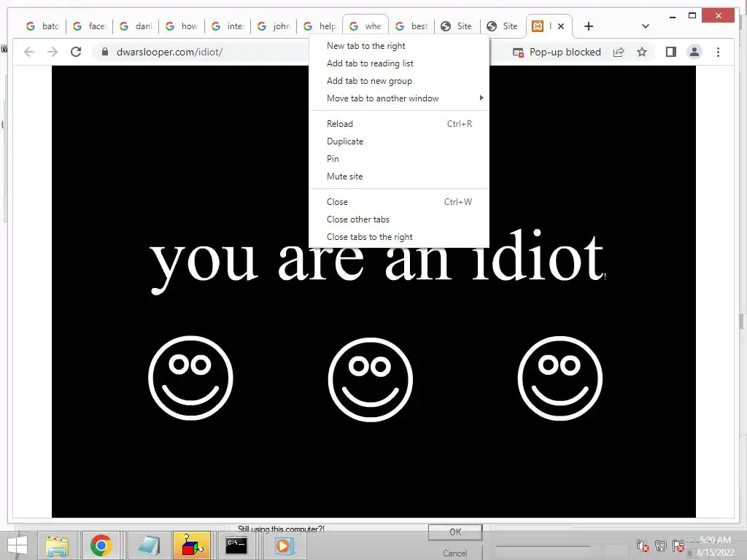Open the Command Prompt taskbar icon
747x560 pixels.
point(236,545)
